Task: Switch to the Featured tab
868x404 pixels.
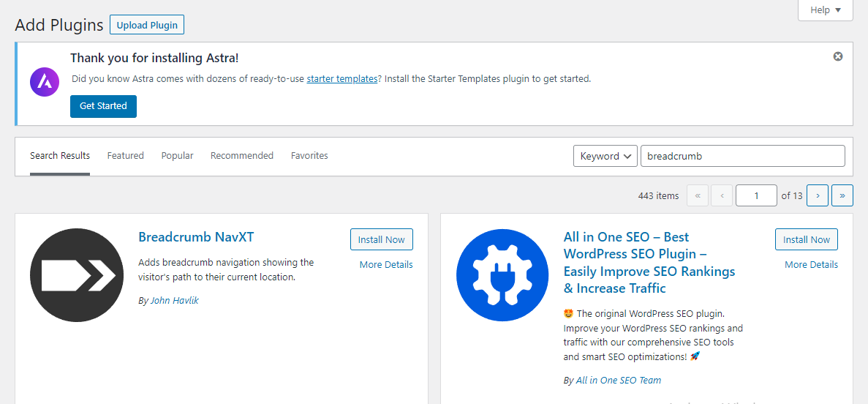Action: [x=126, y=156]
